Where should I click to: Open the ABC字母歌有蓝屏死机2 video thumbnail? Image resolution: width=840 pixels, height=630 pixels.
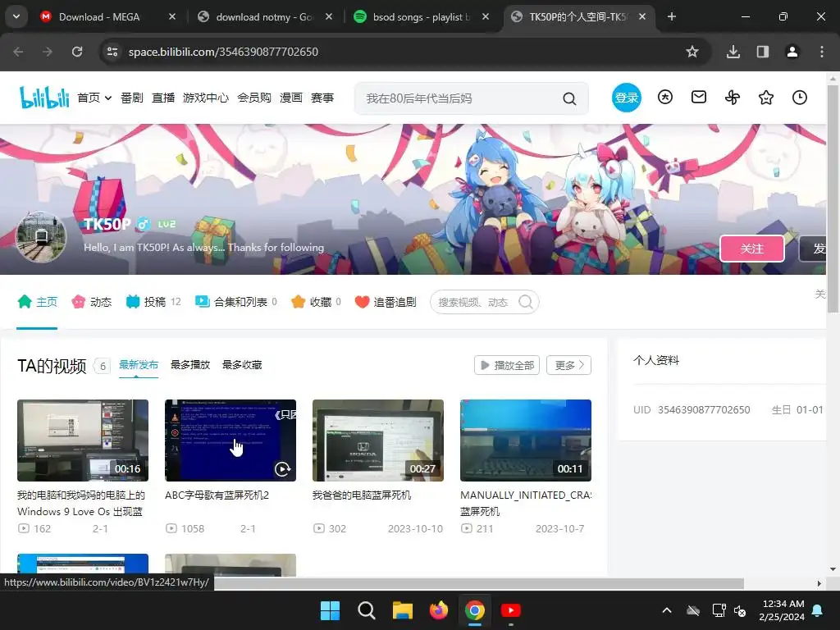pyautogui.click(x=231, y=441)
